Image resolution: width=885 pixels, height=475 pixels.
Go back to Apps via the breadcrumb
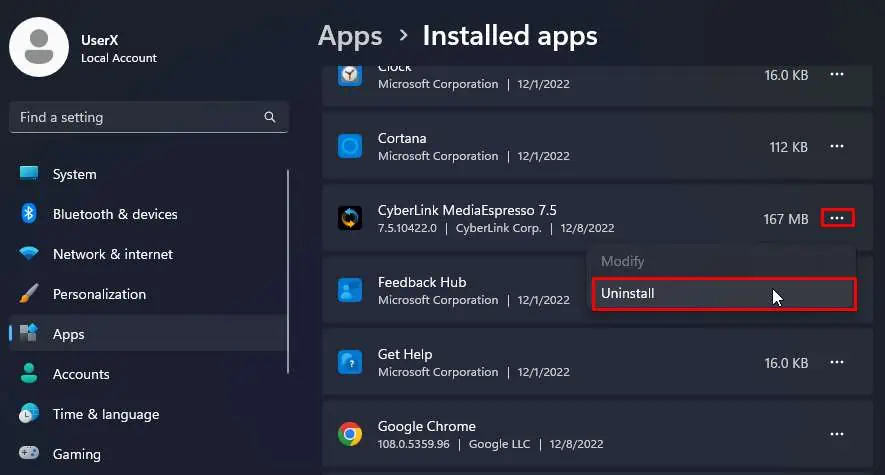[x=350, y=36]
